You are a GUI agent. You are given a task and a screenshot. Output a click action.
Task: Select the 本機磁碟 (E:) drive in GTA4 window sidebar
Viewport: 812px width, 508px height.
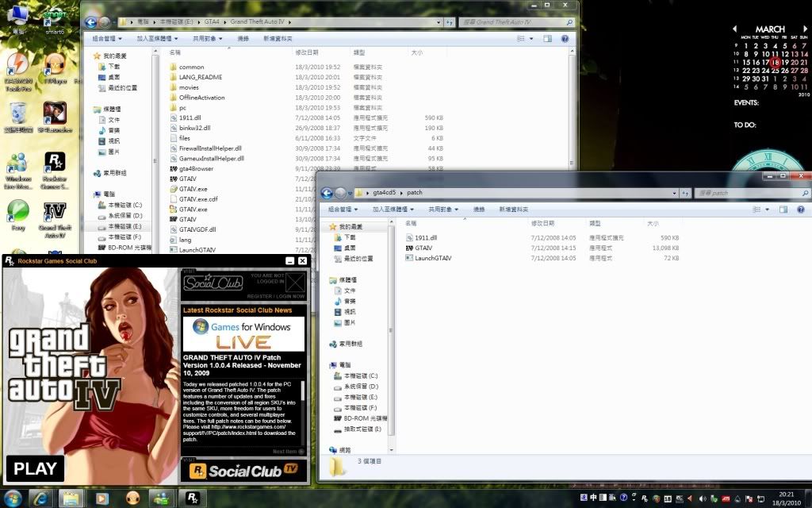click(124, 226)
